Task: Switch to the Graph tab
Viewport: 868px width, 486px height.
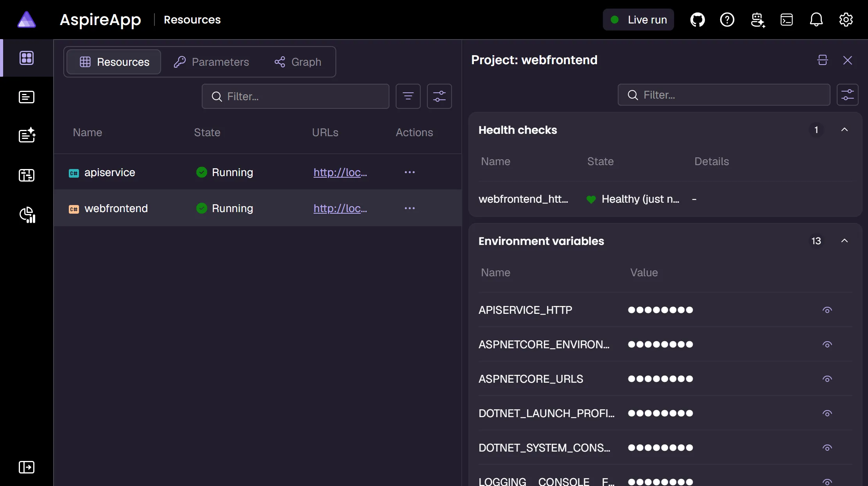Action: 298,62
